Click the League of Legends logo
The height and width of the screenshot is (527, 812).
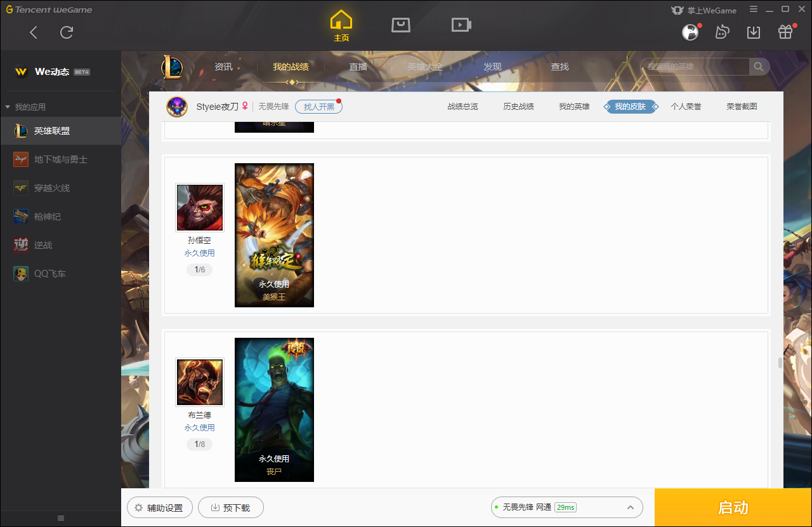pyautogui.click(x=171, y=67)
